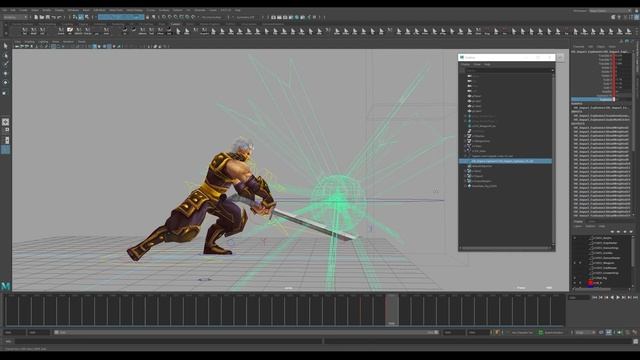This screenshot has height=360, width=640.
Task: Open the No Live Surface field
Action: 211,17
